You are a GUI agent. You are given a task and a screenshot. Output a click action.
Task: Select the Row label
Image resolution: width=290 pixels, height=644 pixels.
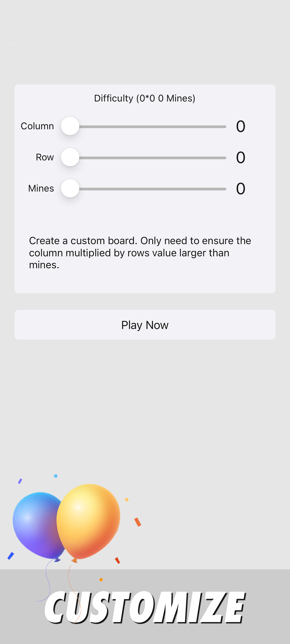pyautogui.click(x=45, y=157)
